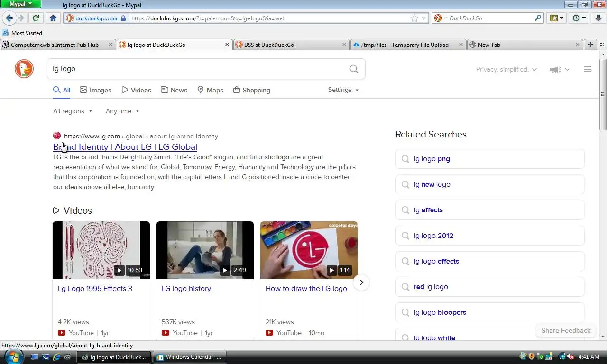The image size is (607, 364).
Task: Search related lg logo 2012
Action: click(490, 236)
